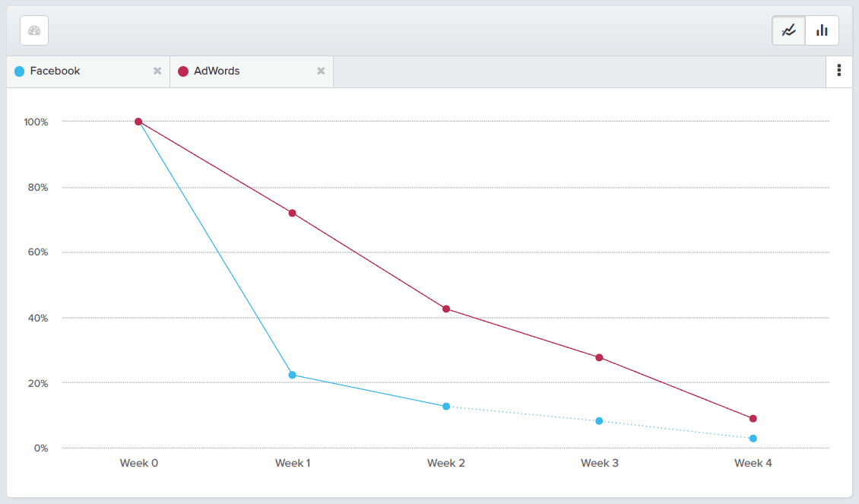Remove the AdWords series via its X icon
859x504 pixels.
[320, 71]
